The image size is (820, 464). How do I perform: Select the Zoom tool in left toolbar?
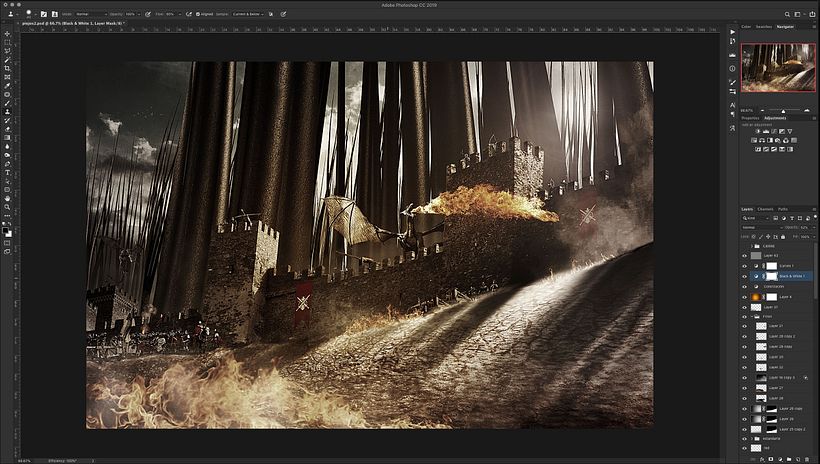(x=7, y=207)
